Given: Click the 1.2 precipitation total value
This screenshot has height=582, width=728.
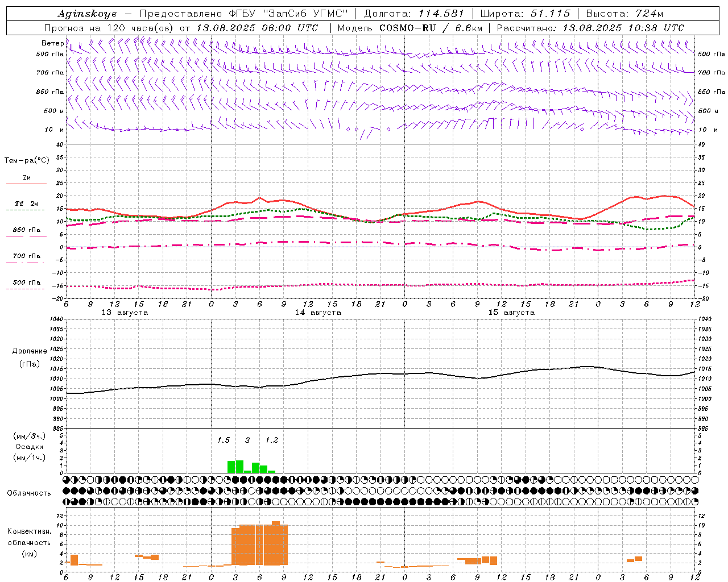Looking at the screenshot, I should click(272, 440).
